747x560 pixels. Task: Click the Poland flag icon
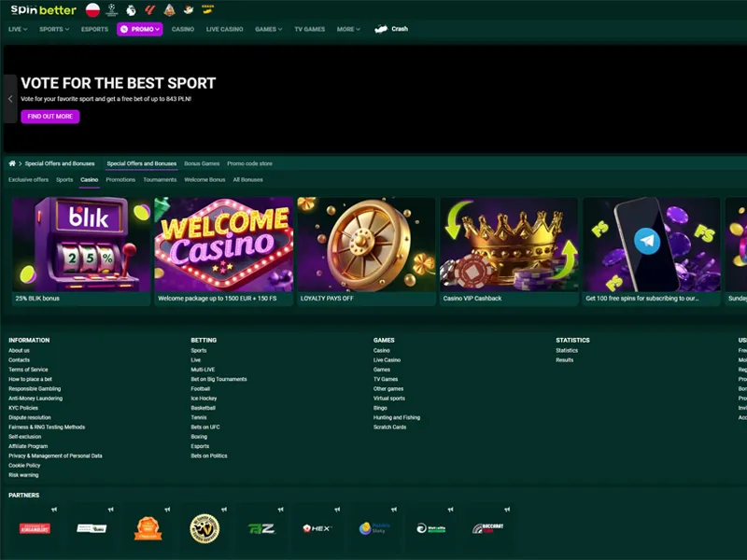tap(92, 9)
